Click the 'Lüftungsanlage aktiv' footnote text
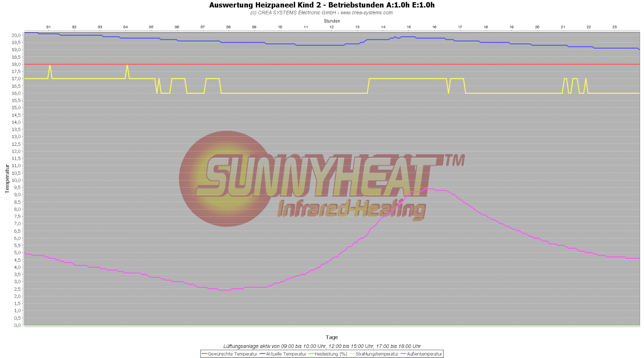The width and height of the screenshot is (644, 358). [x=322, y=346]
